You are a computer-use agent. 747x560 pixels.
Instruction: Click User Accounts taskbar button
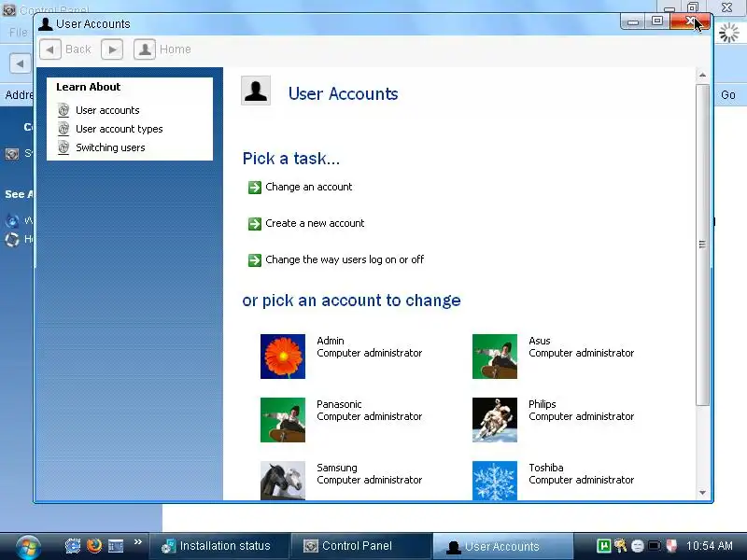point(502,546)
